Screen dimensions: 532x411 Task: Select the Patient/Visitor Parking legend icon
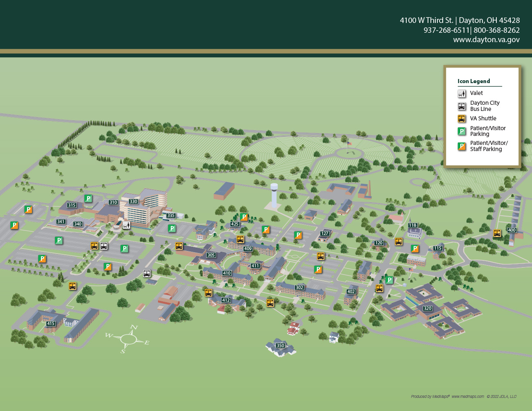(x=462, y=131)
